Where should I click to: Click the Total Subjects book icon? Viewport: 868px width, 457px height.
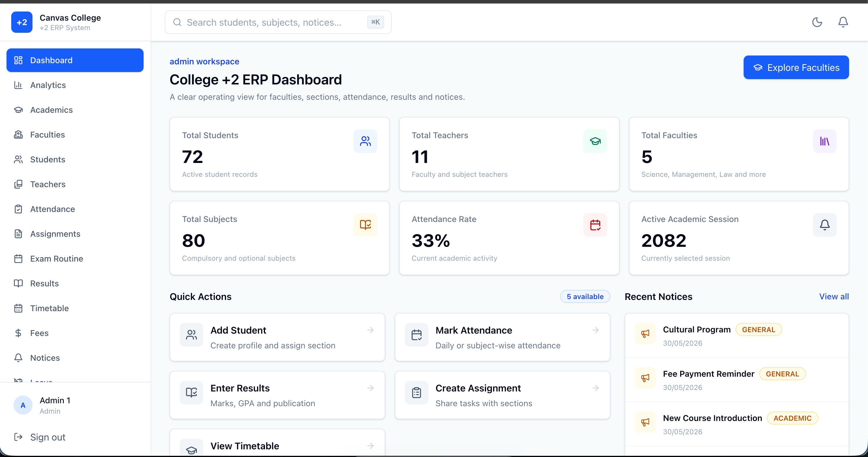[365, 225]
